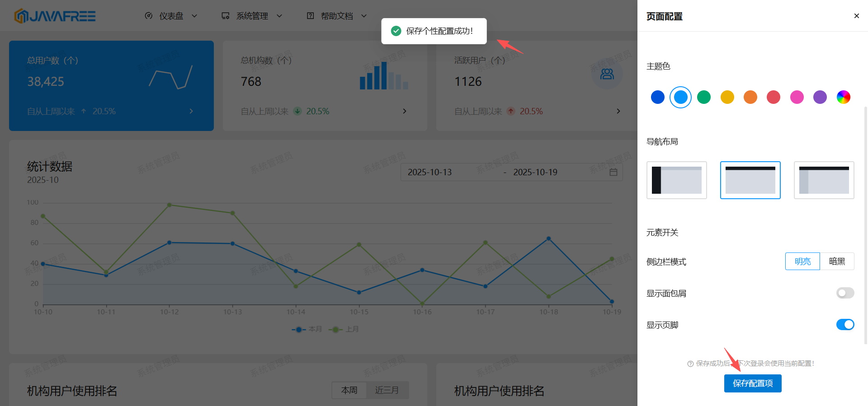Pick the mixed navigation layout thumbnail
This screenshot has width=868, height=406.
click(824, 180)
